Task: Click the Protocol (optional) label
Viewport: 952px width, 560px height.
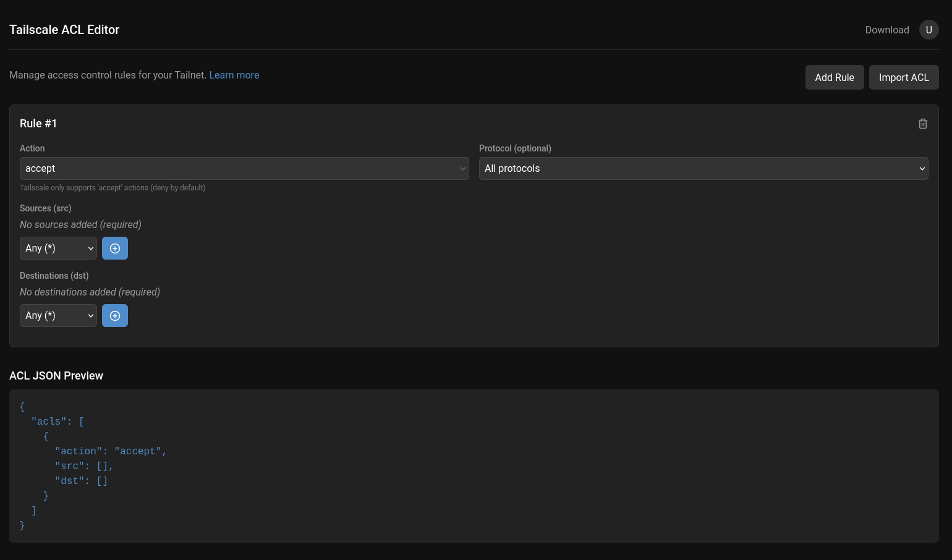Action: (x=515, y=148)
